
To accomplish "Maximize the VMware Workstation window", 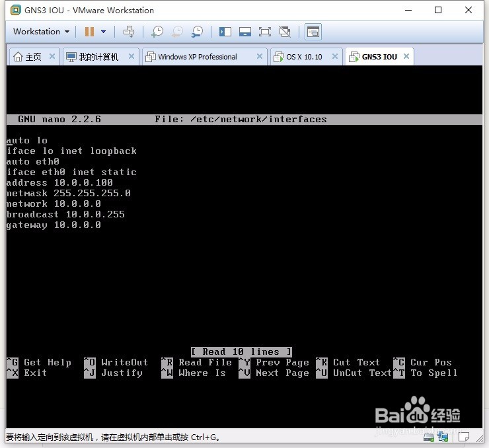I will click(x=438, y=11).
